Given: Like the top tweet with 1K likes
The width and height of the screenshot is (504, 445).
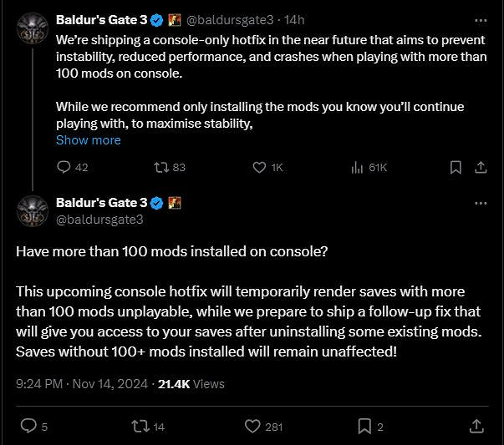Looking at the screenshot, I should (x=260, y=167).
